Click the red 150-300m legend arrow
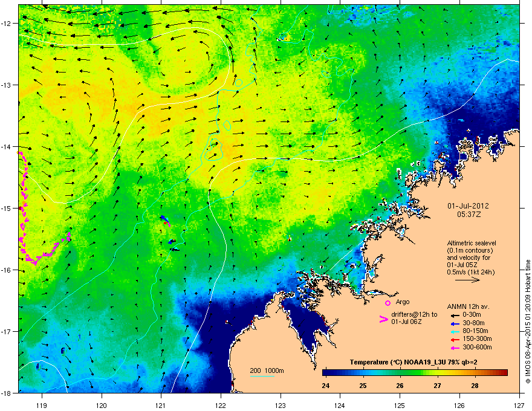This screenshot has height=411, width=532. click(455, 340)
